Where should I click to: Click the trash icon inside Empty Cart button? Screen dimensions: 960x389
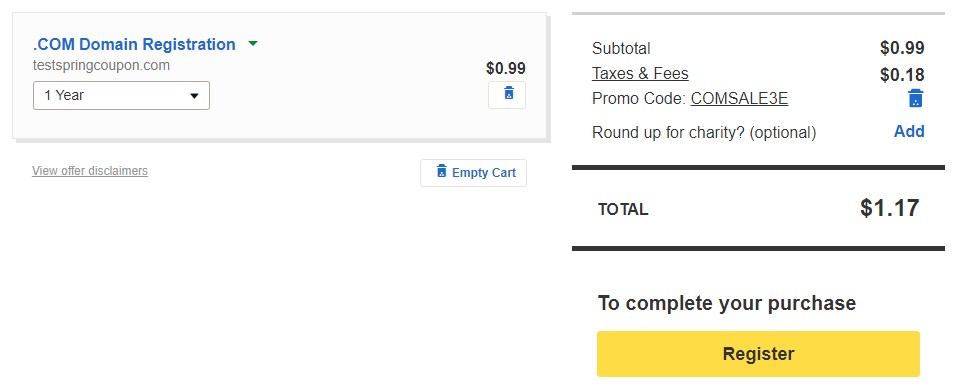click(441, 172)
